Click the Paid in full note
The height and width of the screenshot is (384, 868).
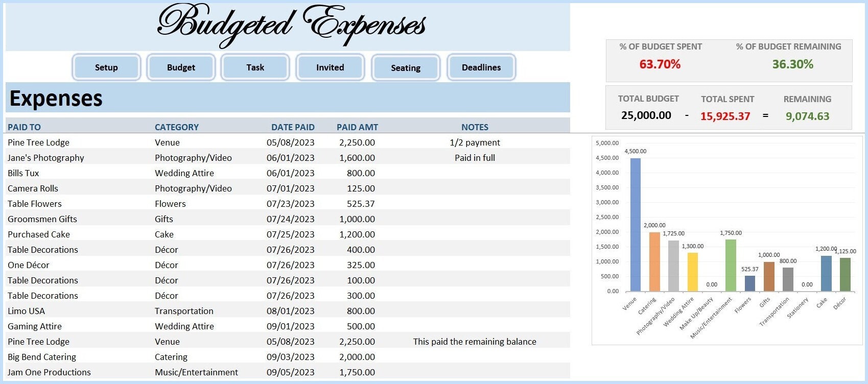coord(475,158)
